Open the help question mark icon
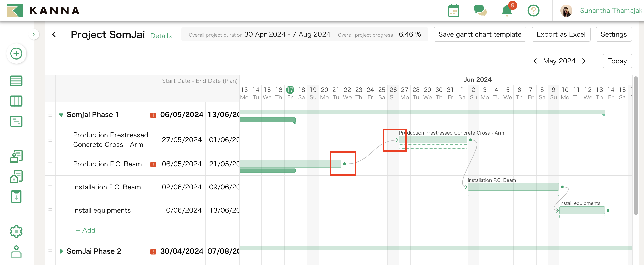This screenshot has width=644, height=265. (x=534, y=10)
